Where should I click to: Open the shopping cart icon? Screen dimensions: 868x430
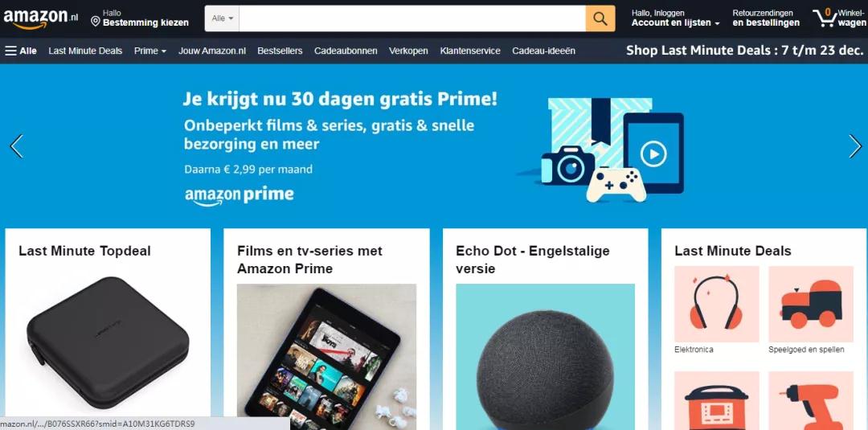pyautogui.click(x=839, y=18)
